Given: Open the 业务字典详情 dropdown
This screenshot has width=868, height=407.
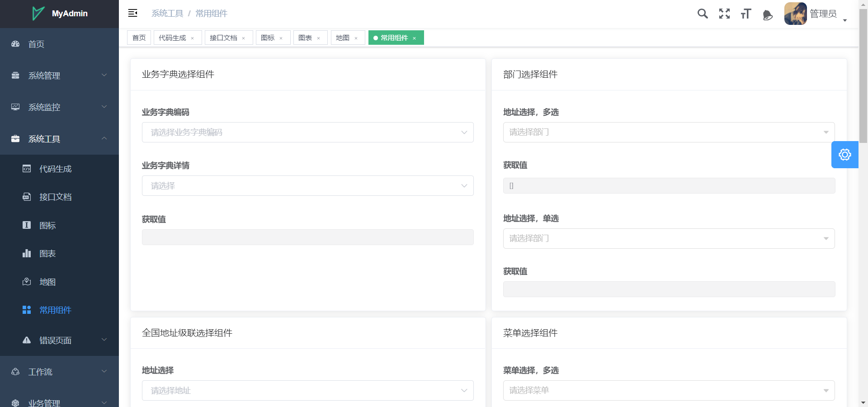Looking at the screenshot, I should point(308,186).
